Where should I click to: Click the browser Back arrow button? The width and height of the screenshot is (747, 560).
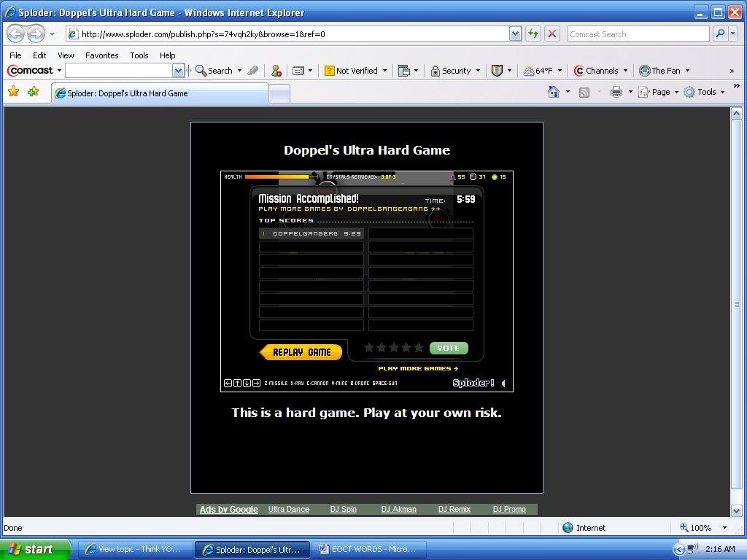click(x=16, y=34)
